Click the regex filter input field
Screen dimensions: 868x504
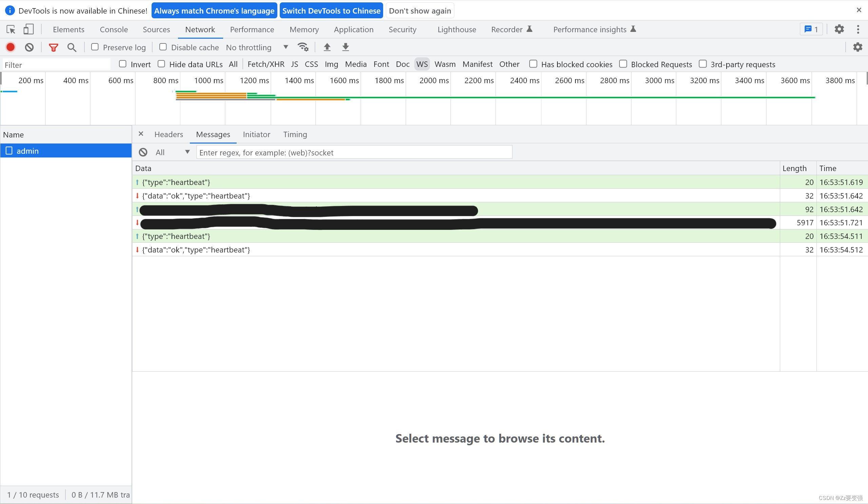coord(354,152)
